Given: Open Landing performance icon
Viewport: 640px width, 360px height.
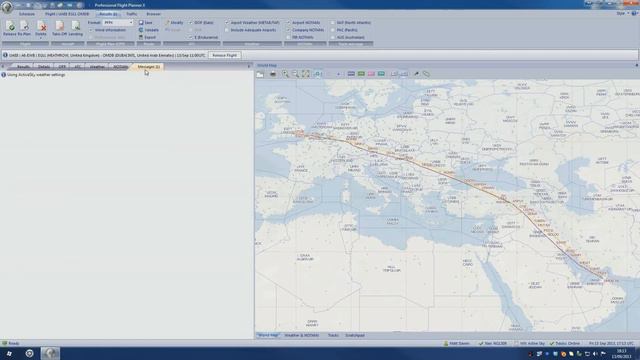Looking at the screenshot, I should (76, 27).
